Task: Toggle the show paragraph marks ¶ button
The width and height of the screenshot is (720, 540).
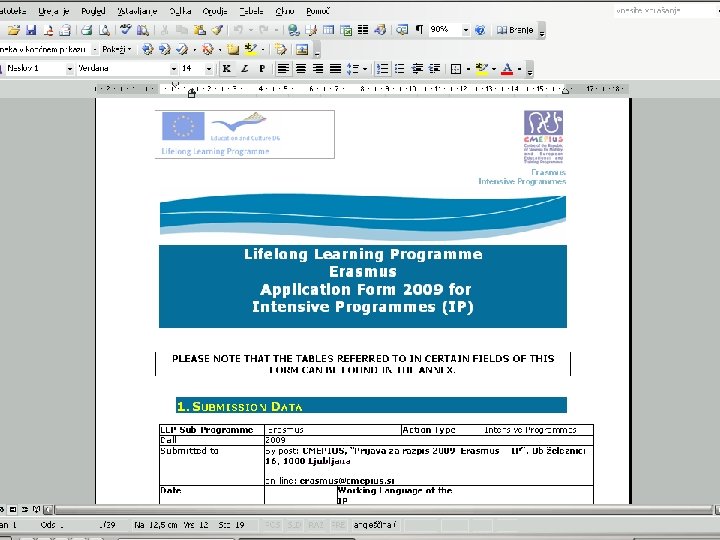Action: pyautogui.click(x=419, y=30)
